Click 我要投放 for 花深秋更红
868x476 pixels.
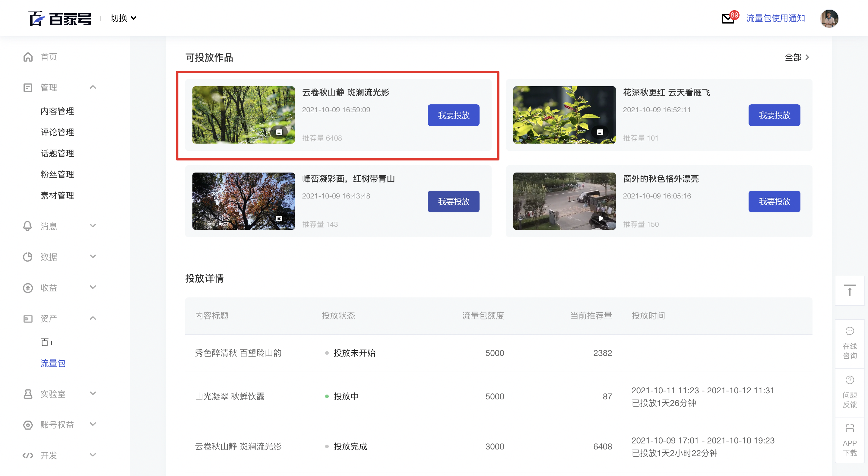774,115
